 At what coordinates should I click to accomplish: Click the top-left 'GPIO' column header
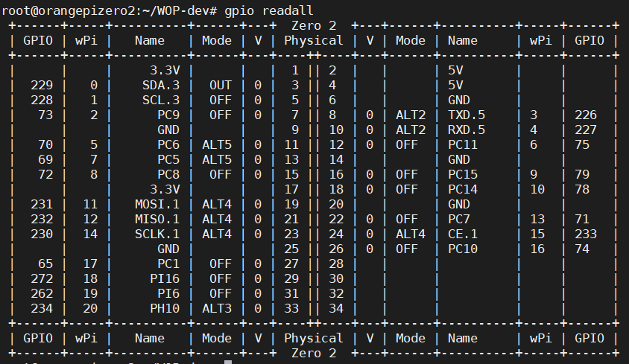click(x=38, y=40)
